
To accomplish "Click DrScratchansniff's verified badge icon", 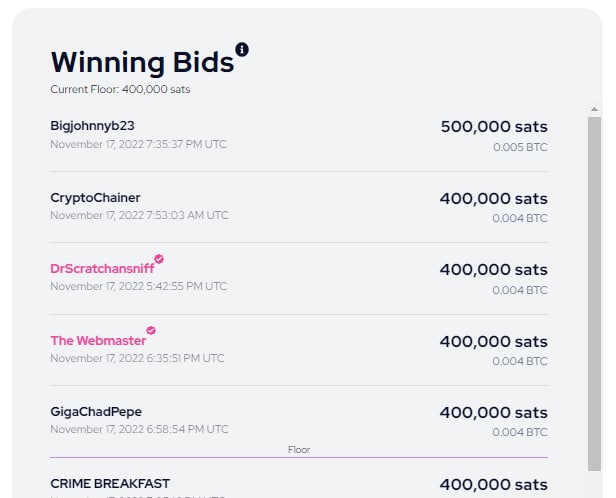I will point(159,259).
